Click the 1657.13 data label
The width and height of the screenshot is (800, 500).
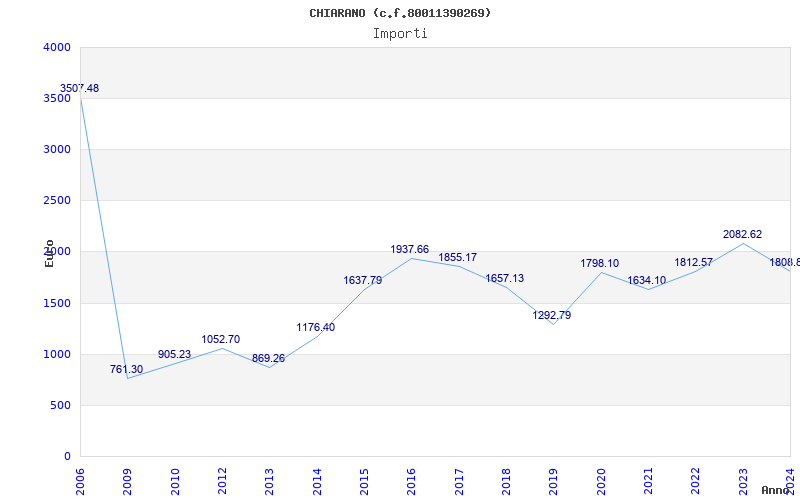click(505, 279)
